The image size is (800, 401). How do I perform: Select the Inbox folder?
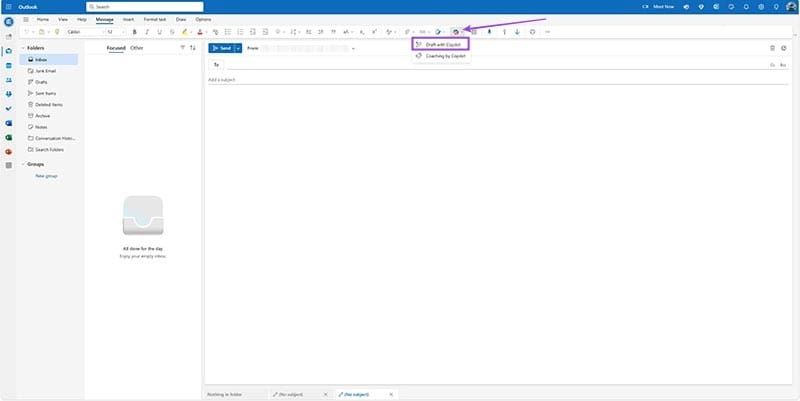[x=49, y=60]
